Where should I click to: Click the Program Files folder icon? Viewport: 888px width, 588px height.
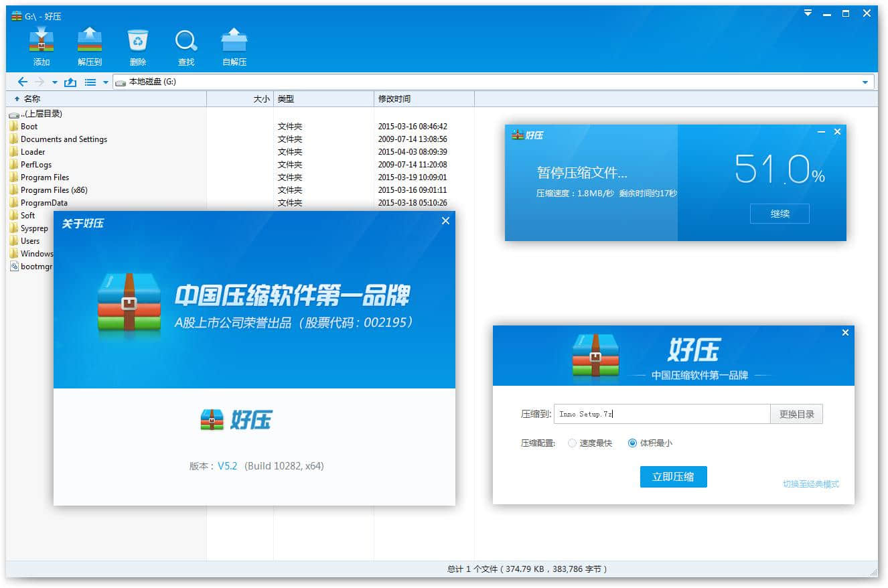click(x=13, y=177)
